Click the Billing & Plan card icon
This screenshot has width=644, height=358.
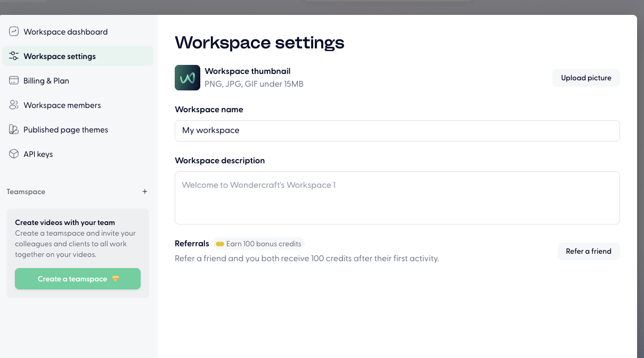point(14,80)
